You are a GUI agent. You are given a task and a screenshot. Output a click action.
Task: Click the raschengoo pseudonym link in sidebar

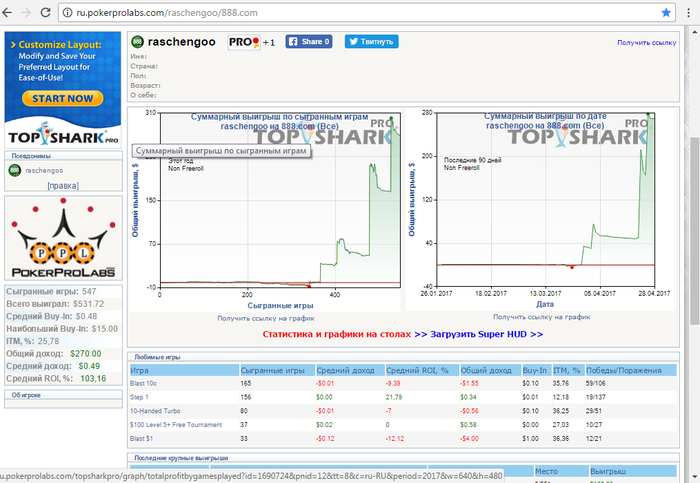[x=44, y=171]
